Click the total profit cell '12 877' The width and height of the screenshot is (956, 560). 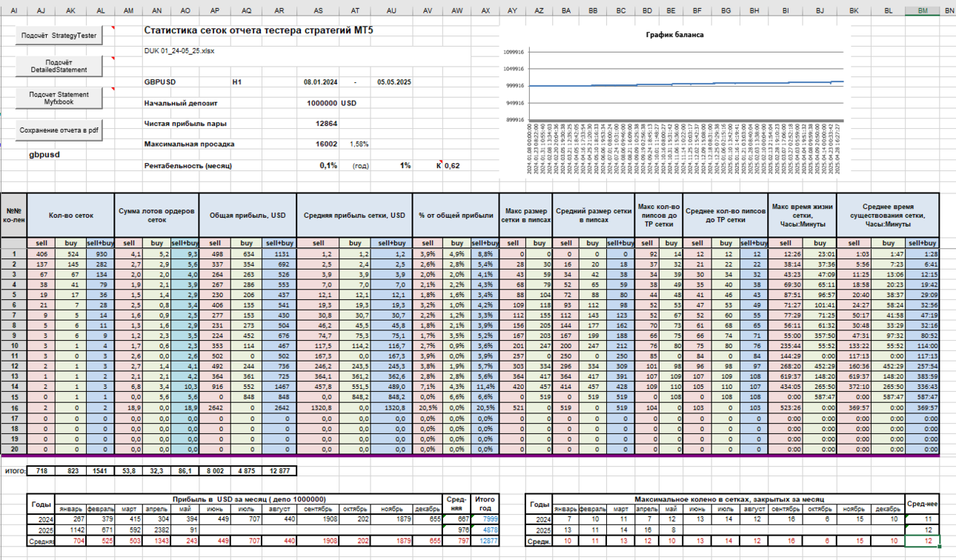pyautogui.click(x=280, y=470)
